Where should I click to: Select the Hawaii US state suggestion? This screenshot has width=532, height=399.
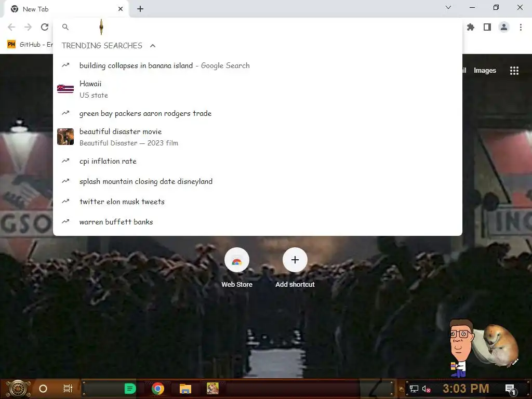[x=258, y=89]
